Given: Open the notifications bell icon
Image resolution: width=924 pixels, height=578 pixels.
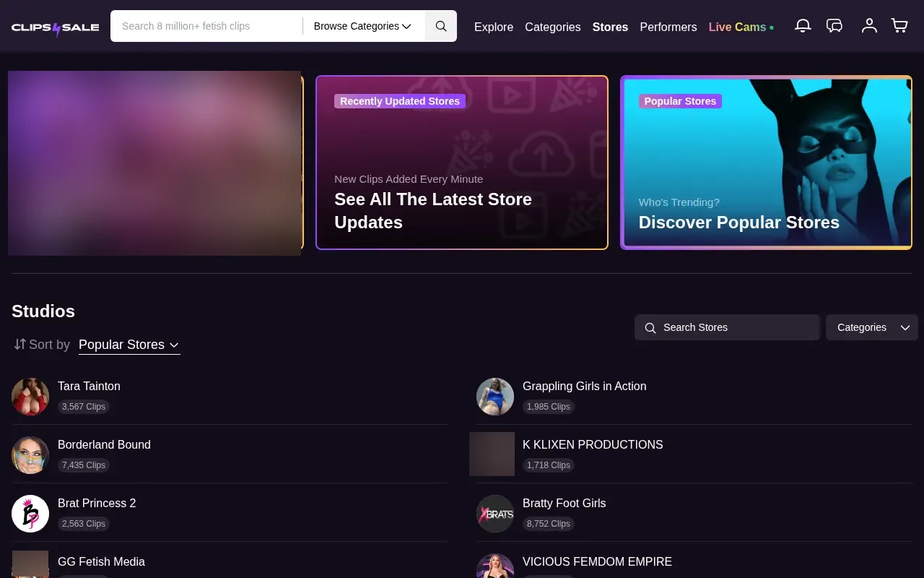Looking at the screenshot, I should (x=803, y=26).
